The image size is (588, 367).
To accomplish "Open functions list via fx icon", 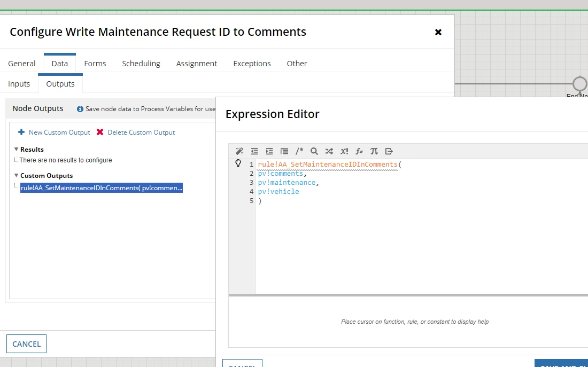I will point(359,151).
